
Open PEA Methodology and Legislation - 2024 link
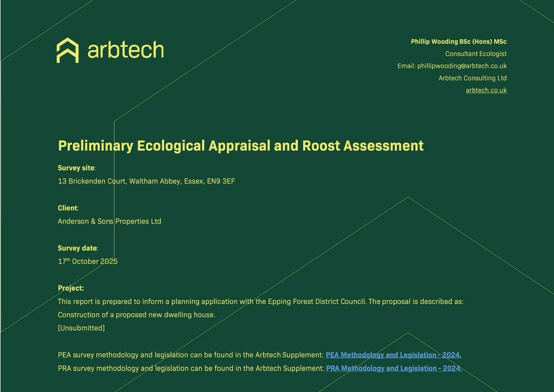(x=393, y=355)
